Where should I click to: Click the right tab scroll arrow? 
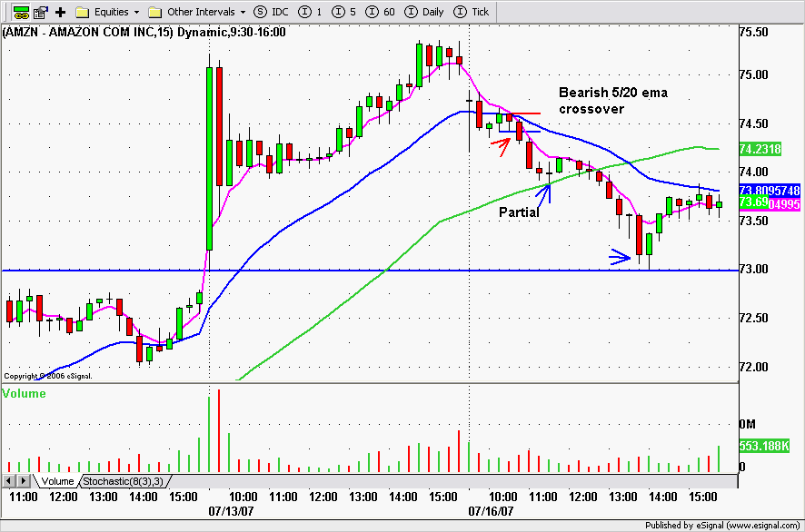coord(23,481)
